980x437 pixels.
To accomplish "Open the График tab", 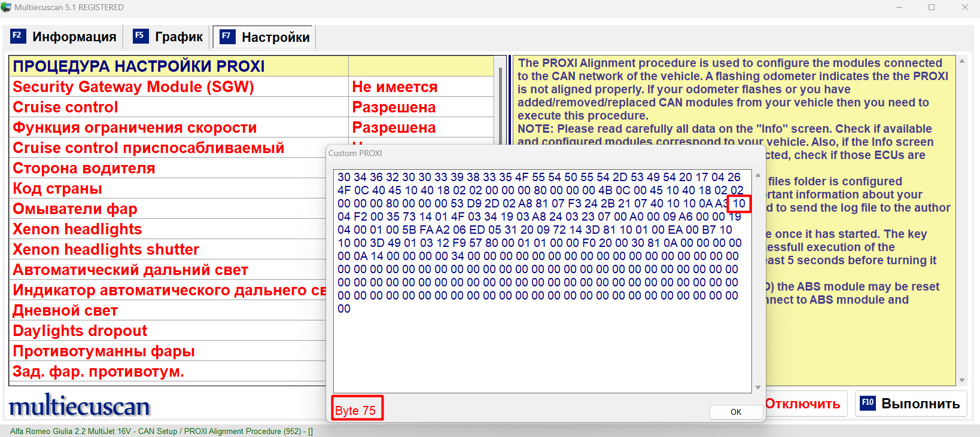I will click(x=169, y=36).
